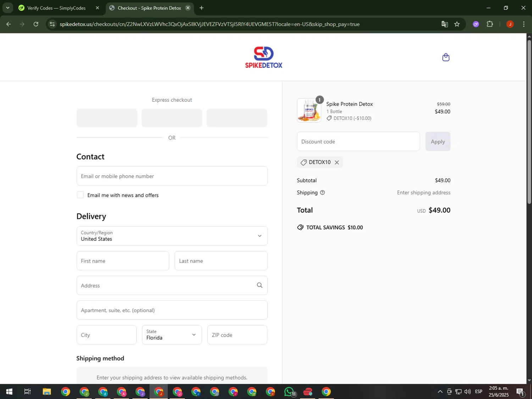This screenshot has height=399, width=532.
Task: Click the address search magnifier icon
Action: (260, 286)
